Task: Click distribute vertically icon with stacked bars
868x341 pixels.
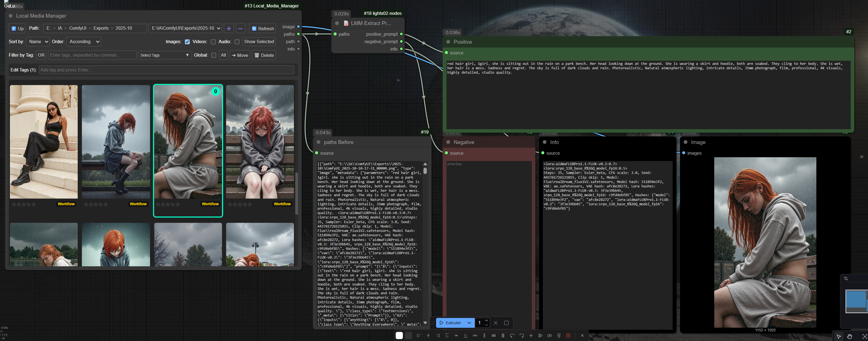Action: [x=503, y=336]
